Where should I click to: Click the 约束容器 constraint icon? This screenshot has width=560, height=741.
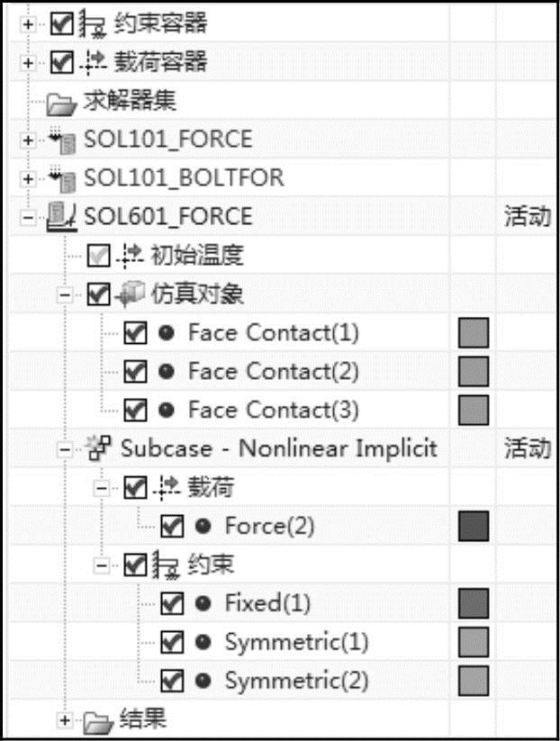94,23
